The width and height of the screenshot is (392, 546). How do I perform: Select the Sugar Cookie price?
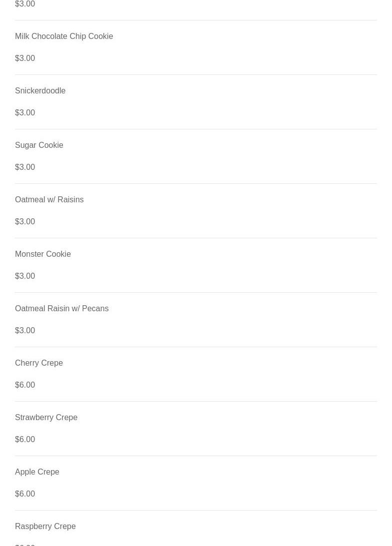(x=25, y=167)
